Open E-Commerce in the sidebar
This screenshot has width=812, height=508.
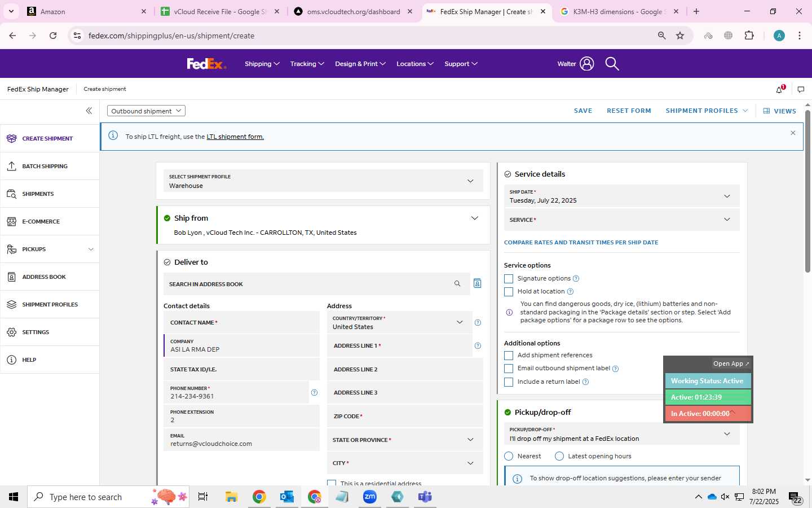(50, 221)
